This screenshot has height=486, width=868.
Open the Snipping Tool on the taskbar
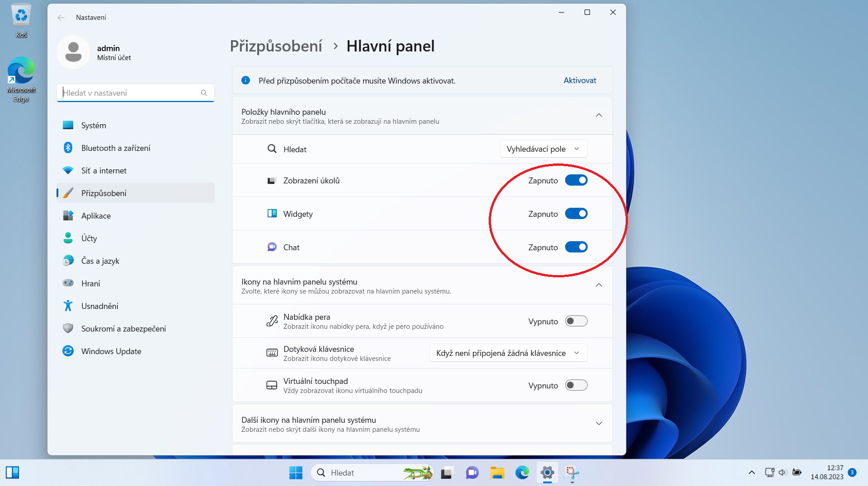pyautogui.click(x=572, y=472)
